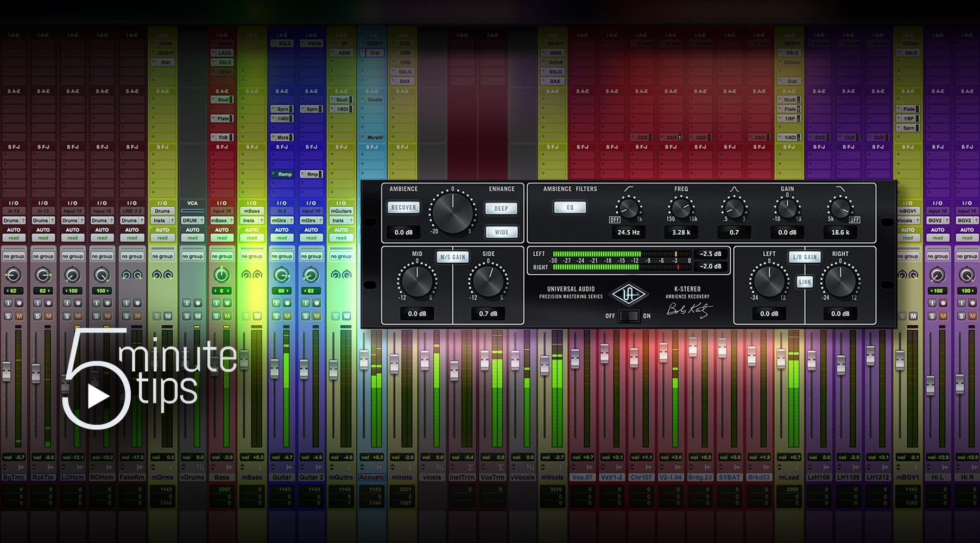980x543 pixels.
Task: Click the Universal Audio diamond logo
Action: [x=629, y=295]
